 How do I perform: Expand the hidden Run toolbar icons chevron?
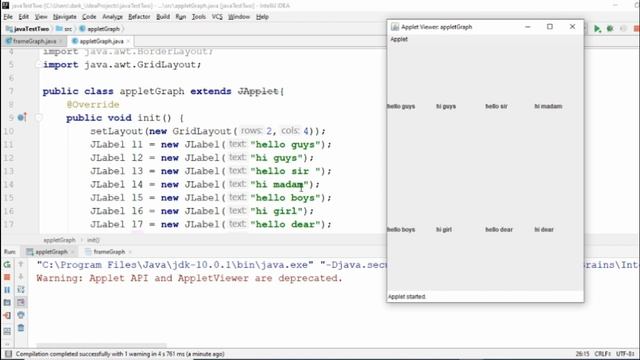pos(7,344)
